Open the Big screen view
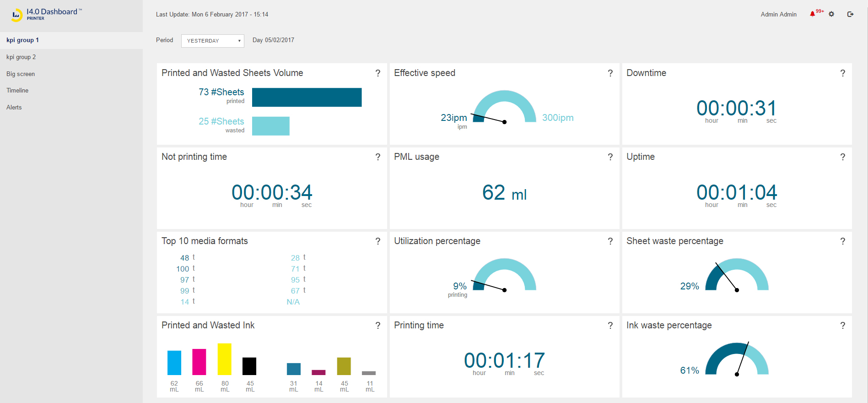 pos(21,74)
